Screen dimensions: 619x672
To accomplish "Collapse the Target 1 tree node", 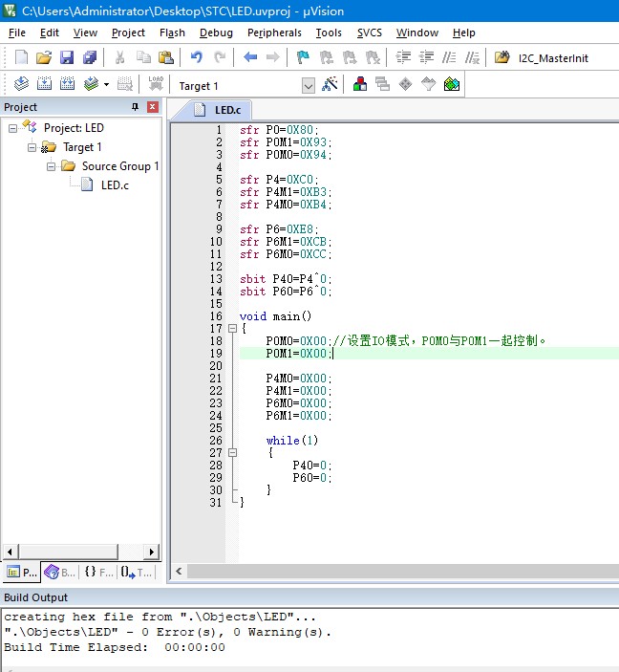I will (32, 147).
